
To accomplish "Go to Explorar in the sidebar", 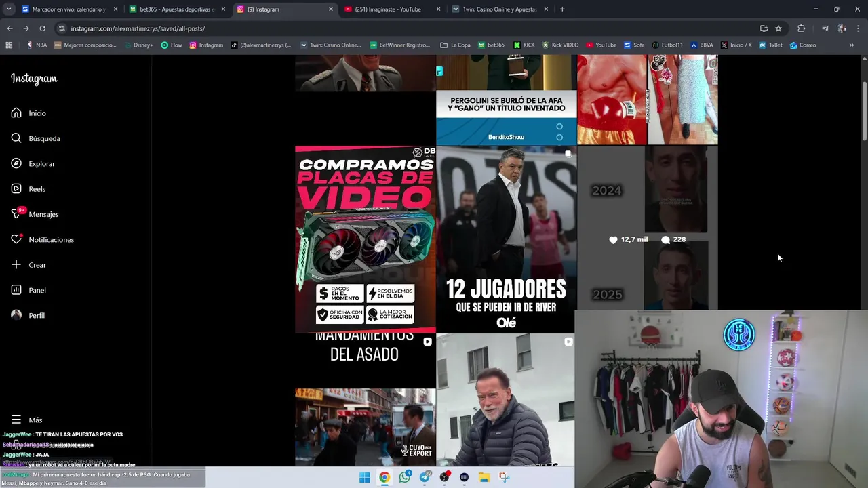I will click(x=33, y=163).
